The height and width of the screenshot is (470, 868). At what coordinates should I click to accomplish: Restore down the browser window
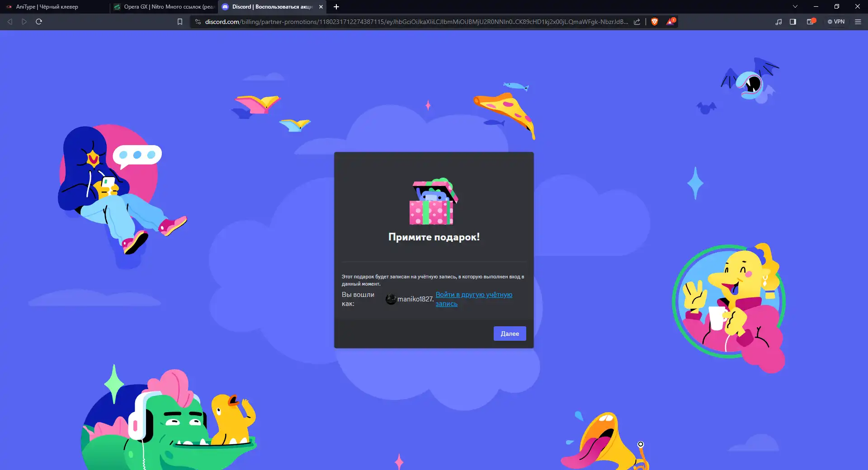(837, 7)
